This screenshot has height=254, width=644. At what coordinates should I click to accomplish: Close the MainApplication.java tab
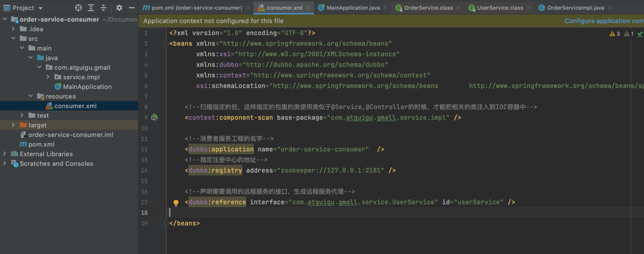tap(386, 8)
